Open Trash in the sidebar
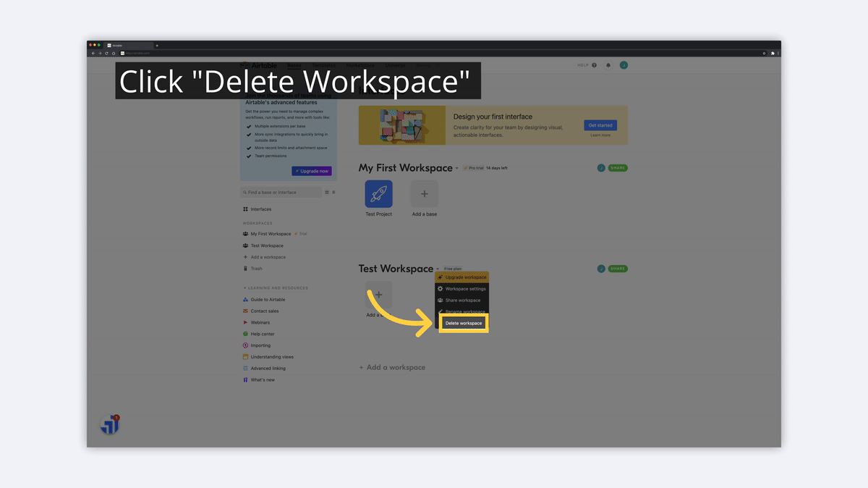The image size is (868, 488). [x=253, y=269]
